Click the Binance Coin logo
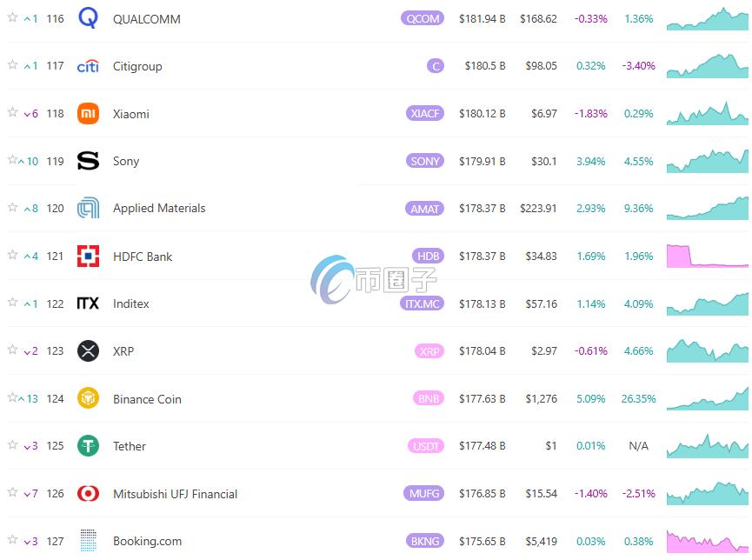The width and height of the screenshot is (752, 560). pos(88,399)
